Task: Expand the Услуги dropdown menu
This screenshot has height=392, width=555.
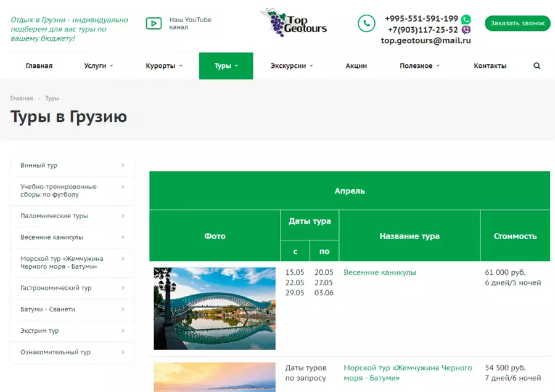Action: pyautogui.click(x=99, y=66)
